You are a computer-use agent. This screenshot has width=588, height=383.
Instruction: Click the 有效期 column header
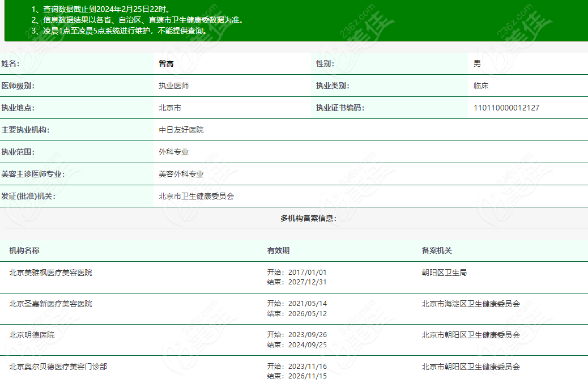[278, 250]
